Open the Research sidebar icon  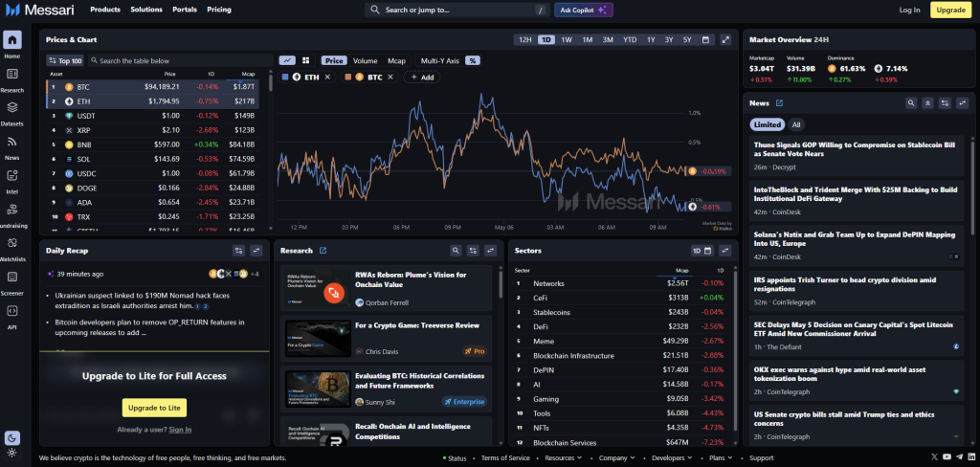point(11,74)
